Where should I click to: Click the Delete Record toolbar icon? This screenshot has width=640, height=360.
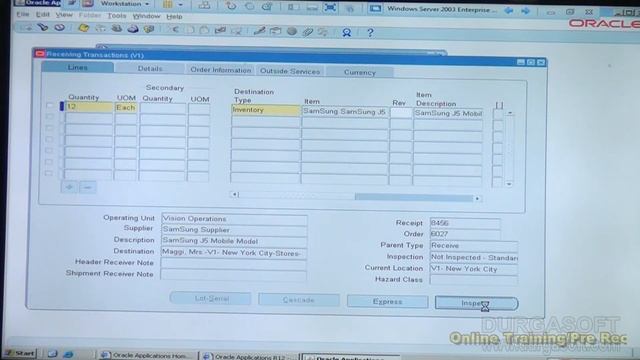237,31
